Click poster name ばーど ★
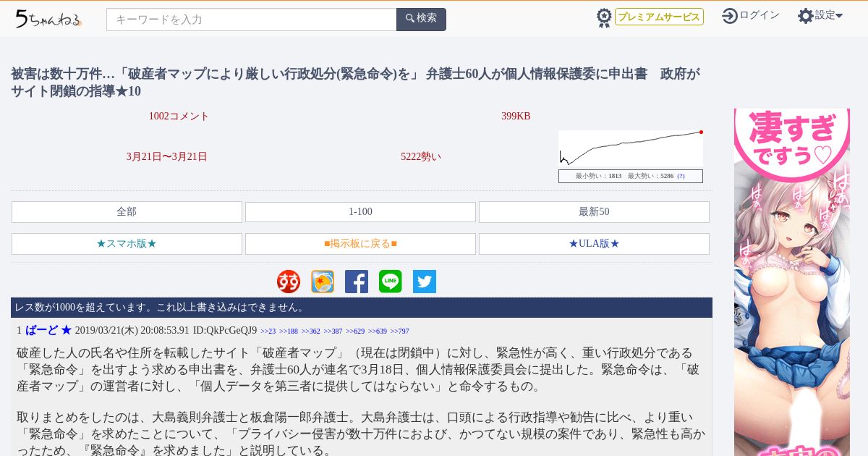Screen dimensions: 868x456 (x=48, y=330)
